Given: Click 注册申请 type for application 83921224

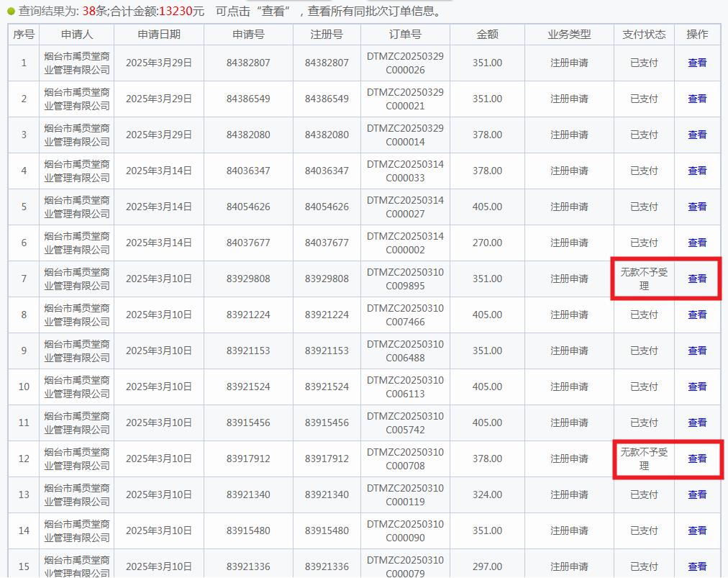Looking at the screenshot, I should pos(569,315).
